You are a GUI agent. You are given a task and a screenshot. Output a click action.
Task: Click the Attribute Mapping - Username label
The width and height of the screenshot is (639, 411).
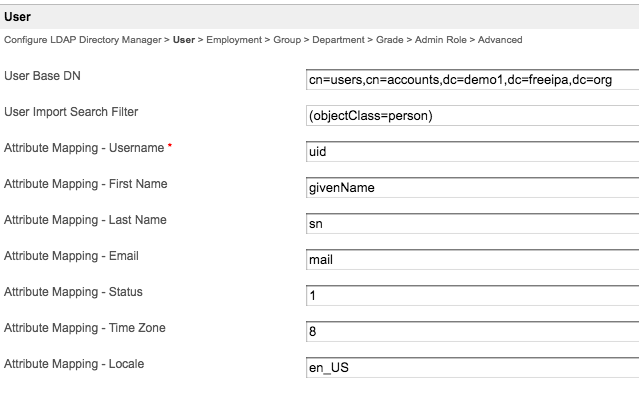click(x=84, y=148)
